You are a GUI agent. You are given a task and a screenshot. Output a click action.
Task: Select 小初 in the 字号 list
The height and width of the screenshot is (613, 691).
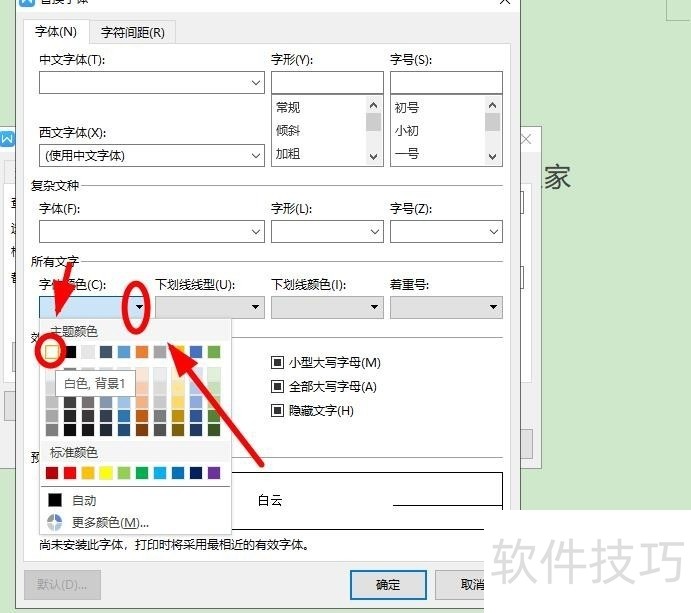coord(407,130)
